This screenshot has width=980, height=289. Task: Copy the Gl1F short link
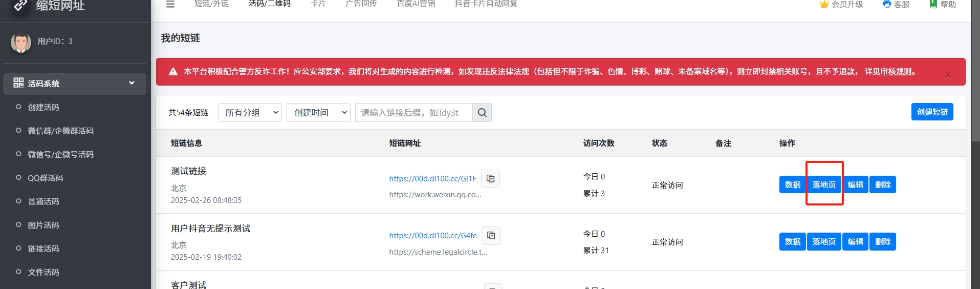click(x=490, y=178)
